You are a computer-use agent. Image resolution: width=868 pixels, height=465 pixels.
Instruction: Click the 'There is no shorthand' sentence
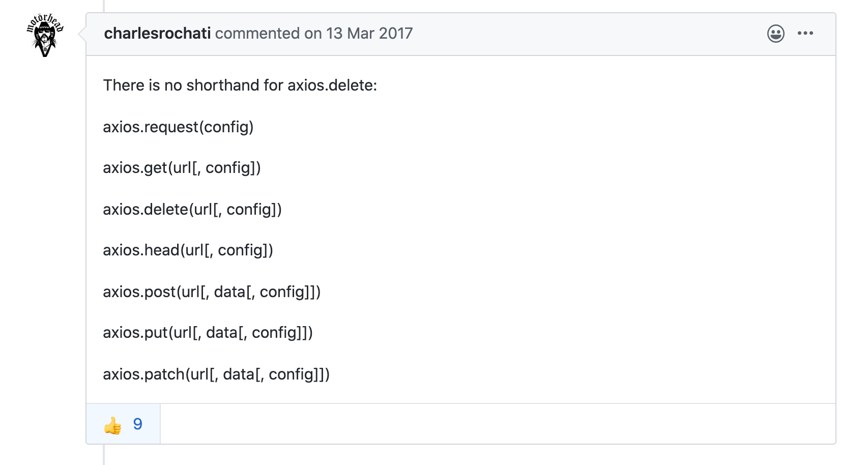(240, 85)
